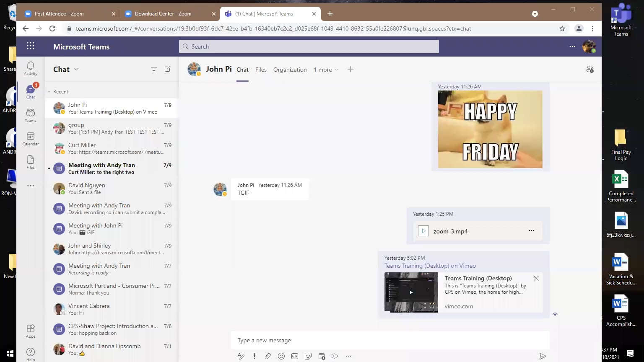Open Teams Training (Desktop) on Vimeo link
This screenshot has height=362, width=644.
[430, 266]
